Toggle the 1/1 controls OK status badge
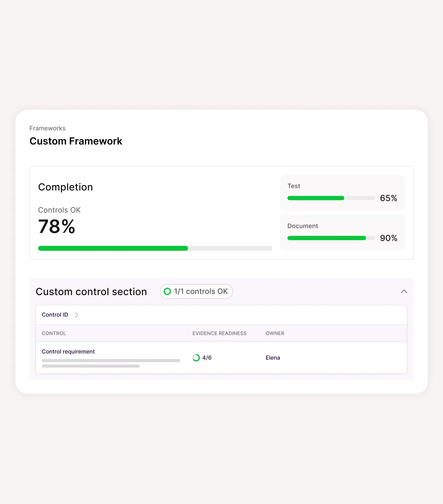Image resolution: width=443 pixels, height=504 pixels. tap(196, 291)
